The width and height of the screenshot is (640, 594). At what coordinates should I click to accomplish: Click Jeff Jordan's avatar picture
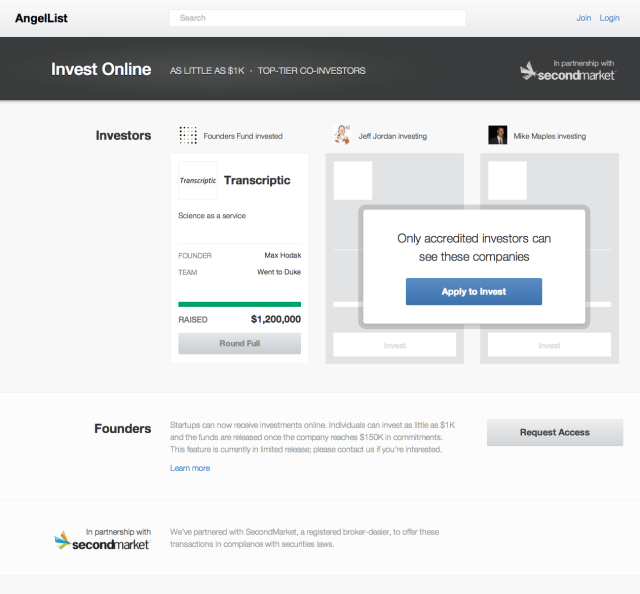coord(342,135)
